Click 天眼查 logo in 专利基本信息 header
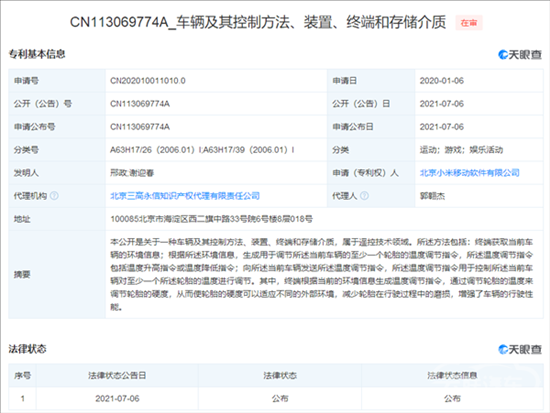This screenshot has height=413, width=550. (x=520, y=55)
